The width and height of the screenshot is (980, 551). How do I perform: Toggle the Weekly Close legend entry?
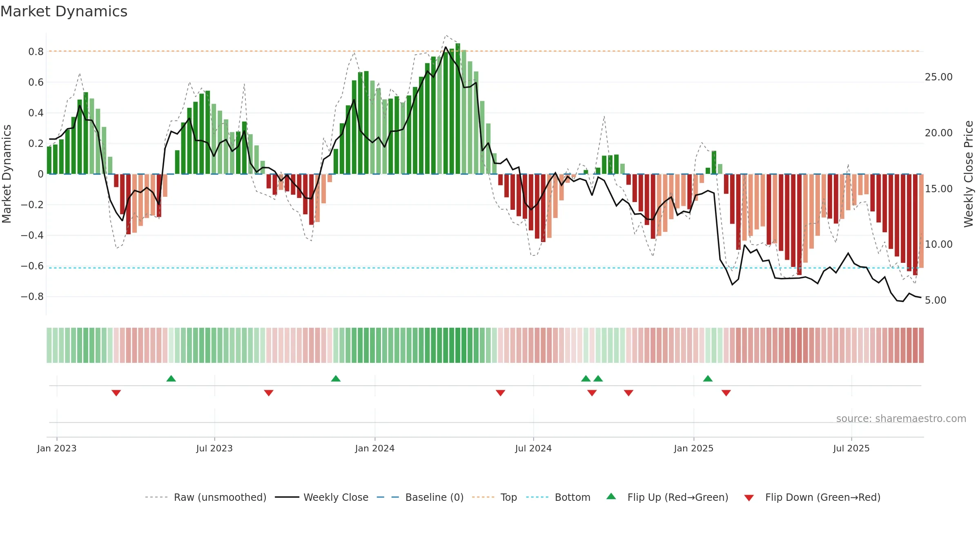click(x=321, y=497)
